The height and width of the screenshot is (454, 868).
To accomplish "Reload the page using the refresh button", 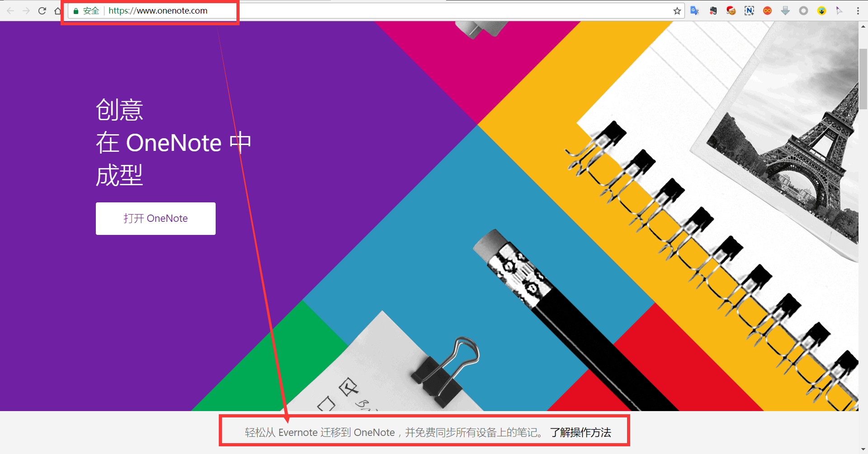I will (42, 11).
